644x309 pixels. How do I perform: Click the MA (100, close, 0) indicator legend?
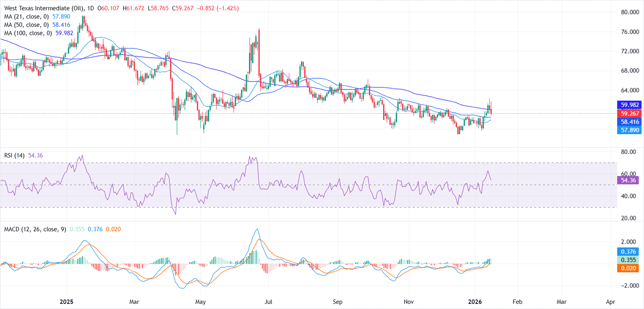click(x=27, y=33)
